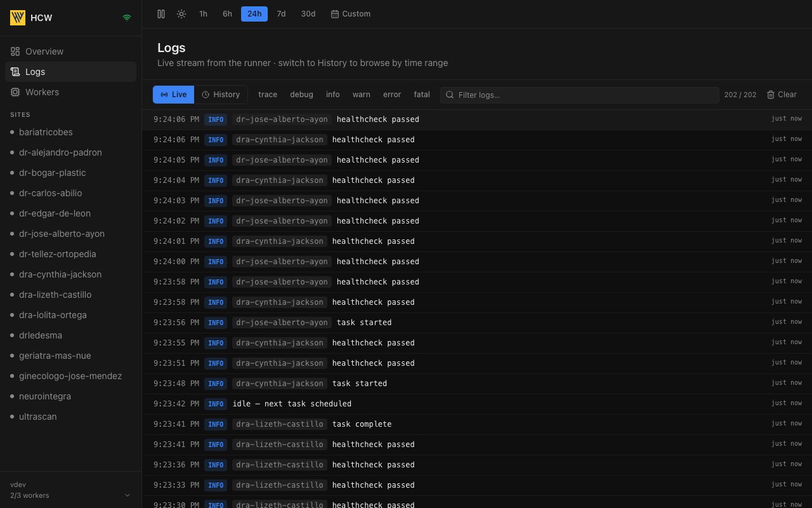812x508 pixels.
Task: Clear the log list
Action: click(x=782, y=95)
